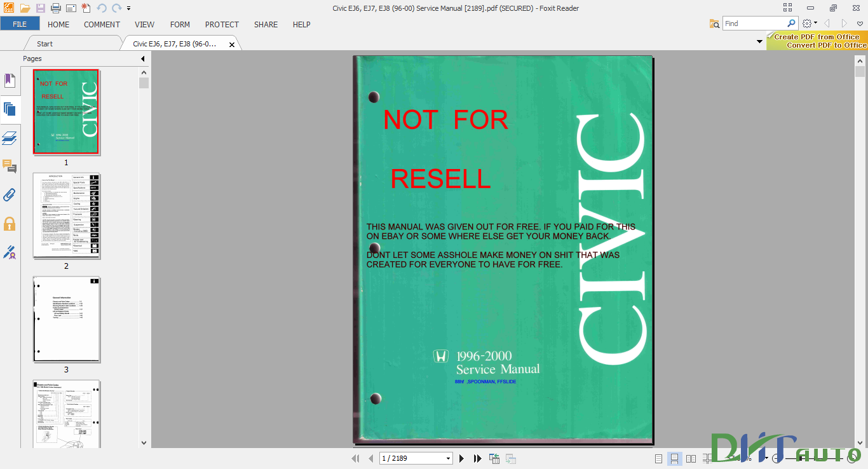The height and width of the screenshot is (469, 868).
Task: Open the FILE menu
Action: (x=20, y=24)
